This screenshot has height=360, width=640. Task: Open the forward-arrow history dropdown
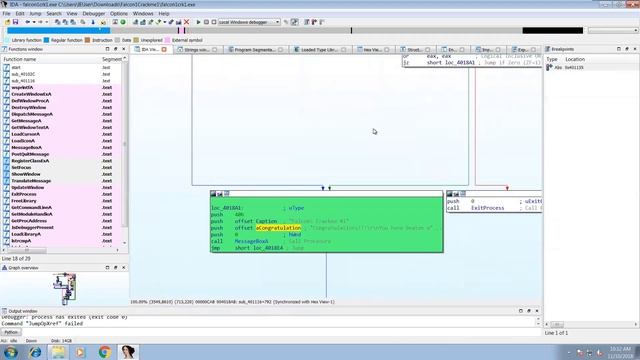pyautogui.click(x=47, y=22)
